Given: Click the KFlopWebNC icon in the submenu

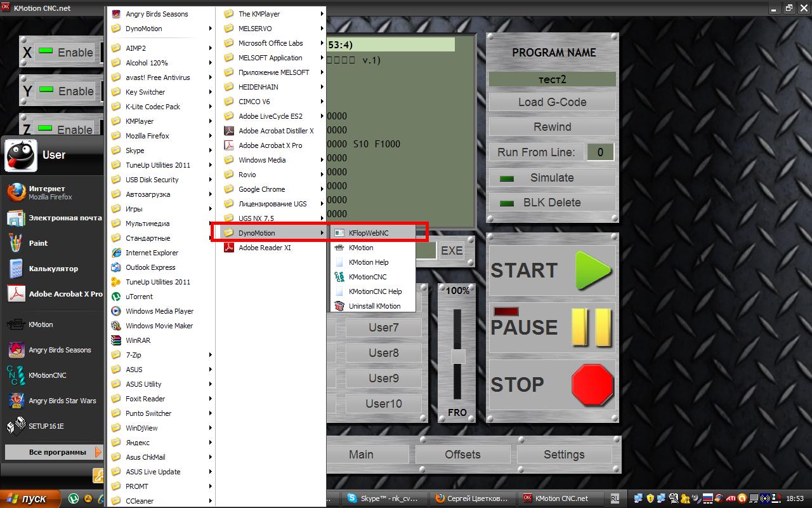Looking at the screenshot, I should [339, 233].
